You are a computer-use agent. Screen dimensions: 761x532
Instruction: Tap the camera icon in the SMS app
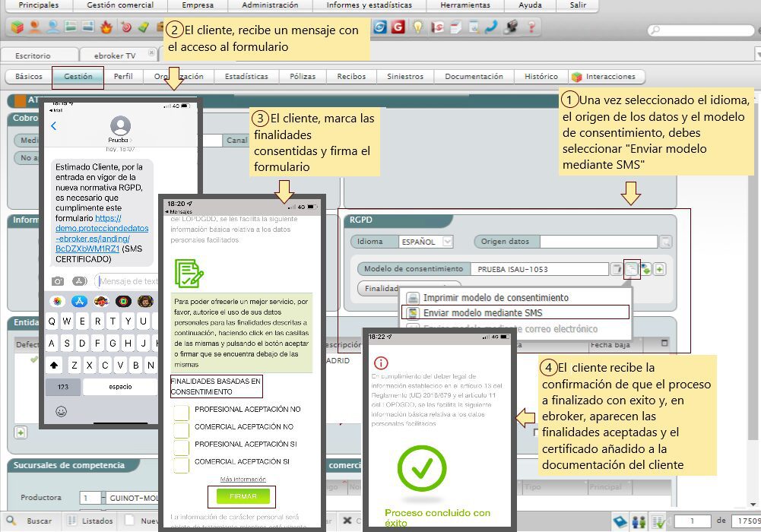(x=58, y=281)
